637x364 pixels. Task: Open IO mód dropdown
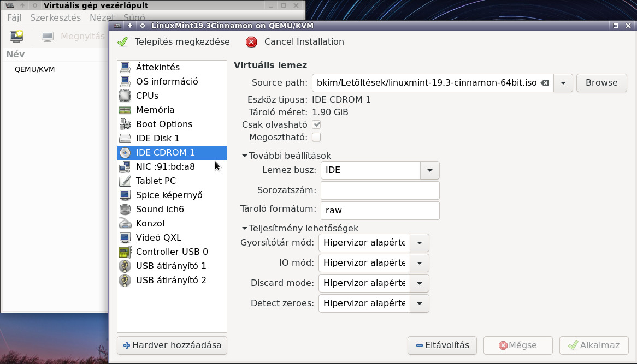click(x=420, y=263)
